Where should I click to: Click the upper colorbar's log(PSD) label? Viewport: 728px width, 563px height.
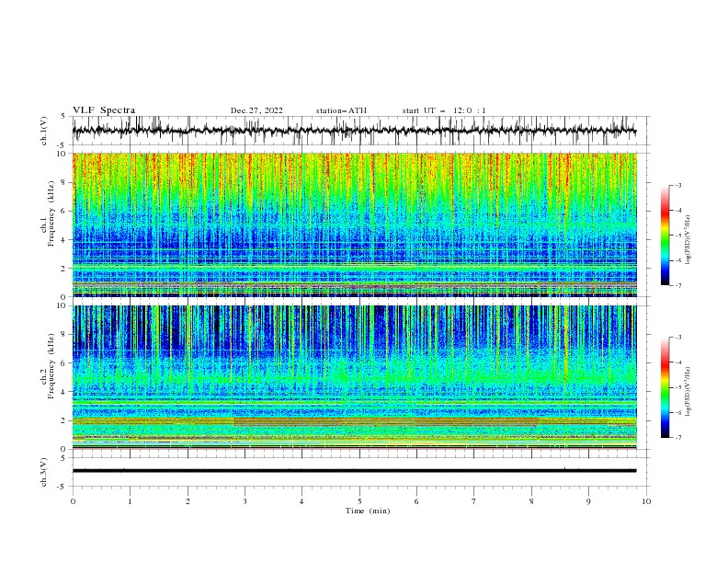688,240
